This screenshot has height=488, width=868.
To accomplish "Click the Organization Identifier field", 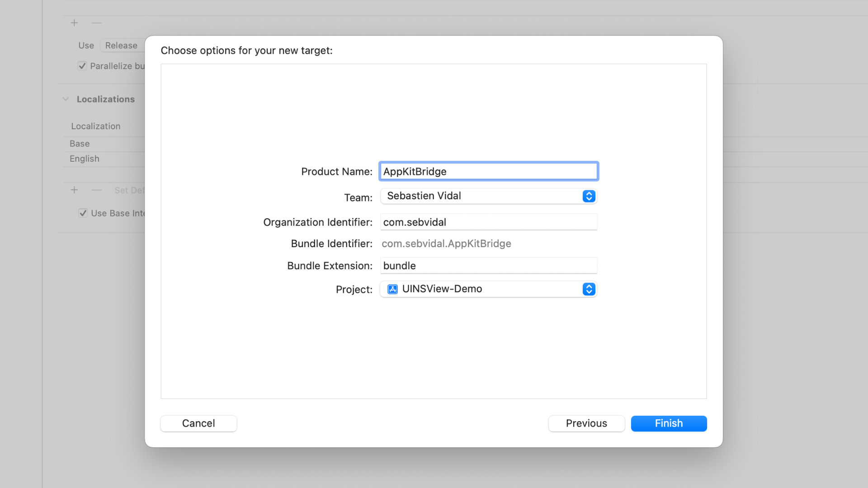I will [488, 222].
